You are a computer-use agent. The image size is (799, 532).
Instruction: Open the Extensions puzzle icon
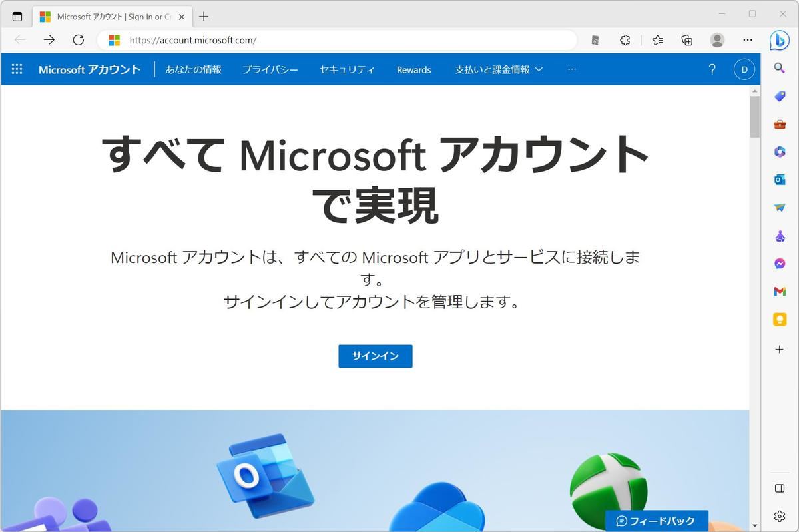[625, 40]
